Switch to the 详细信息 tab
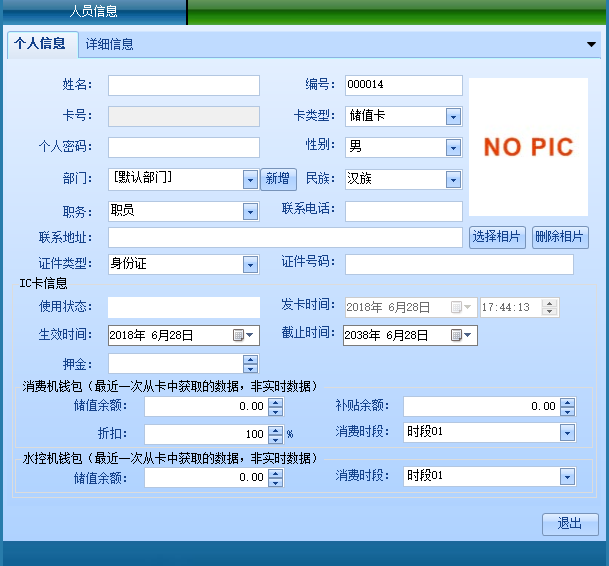 (x=110, y=44)
